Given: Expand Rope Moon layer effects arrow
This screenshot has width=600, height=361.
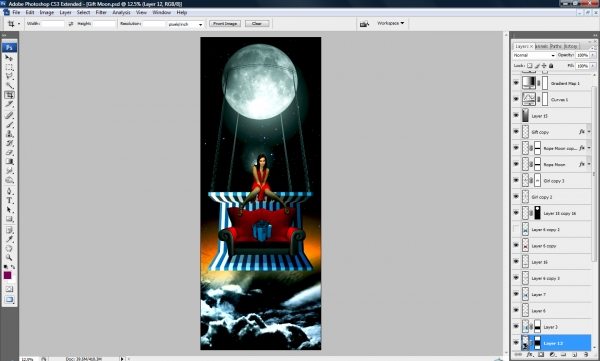Looking at the screenshot, I should pos(589,164).
